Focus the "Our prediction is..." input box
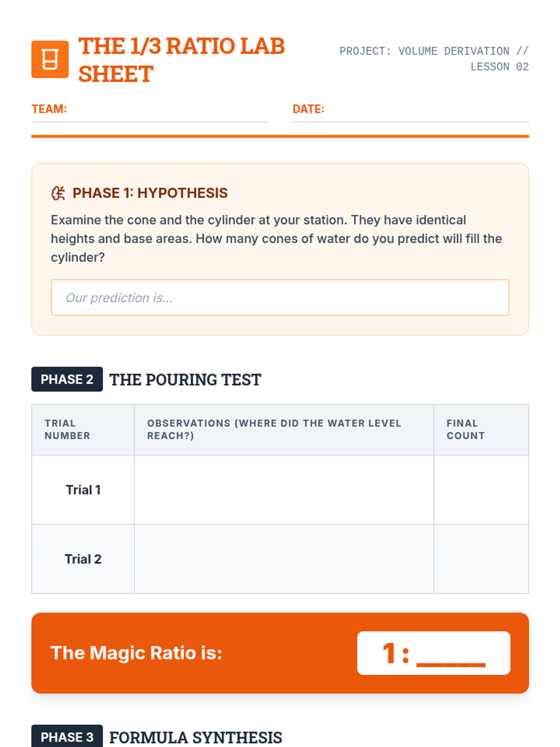This screenshot has height=747, width=560. click(x=280, y=298)
